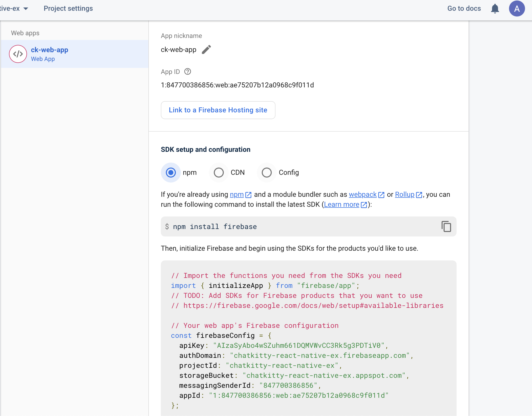This screenshot has height=416, width=532.
Task: Click the web app </> icon beside ck-web-app
Action: click(x=18, y=54)
